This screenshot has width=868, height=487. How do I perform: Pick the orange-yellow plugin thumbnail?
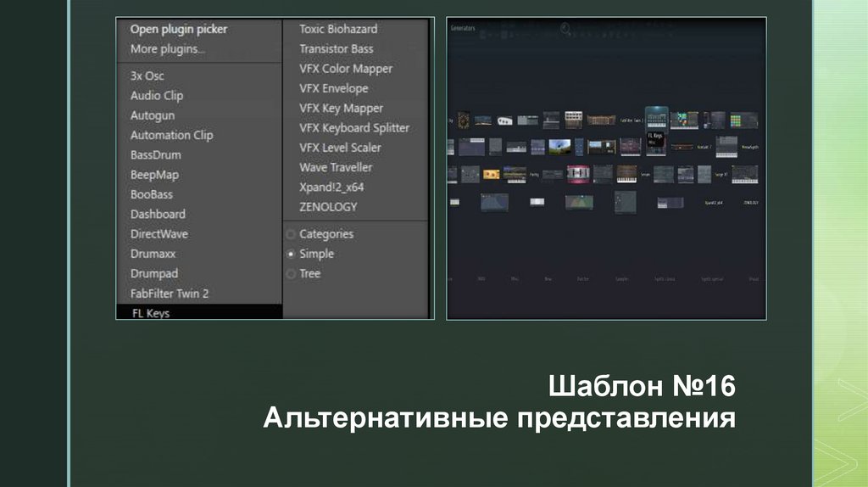pos(491,175)
